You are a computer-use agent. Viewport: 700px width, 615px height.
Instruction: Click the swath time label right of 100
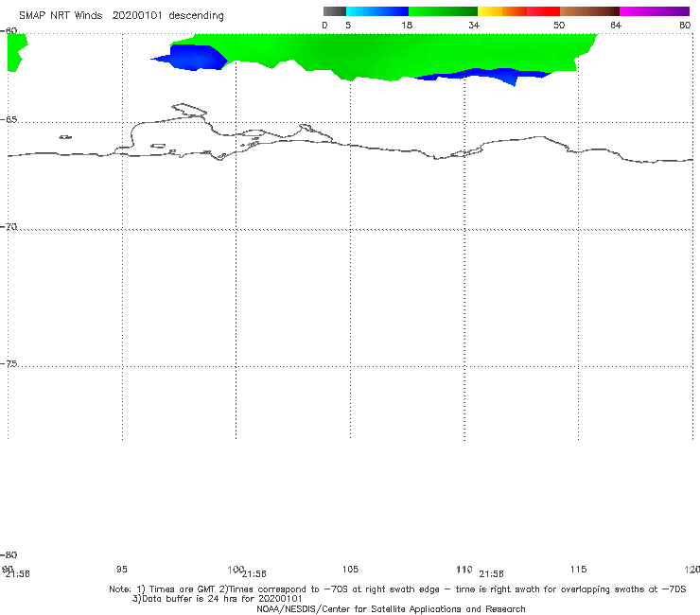(254, 574)
